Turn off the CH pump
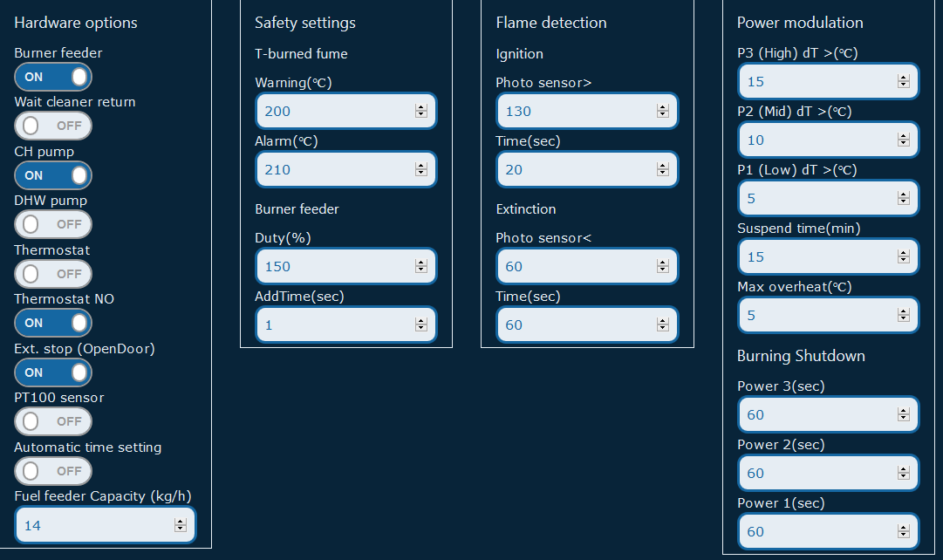This screenshot has height=560, width=943. click(52, 175)
